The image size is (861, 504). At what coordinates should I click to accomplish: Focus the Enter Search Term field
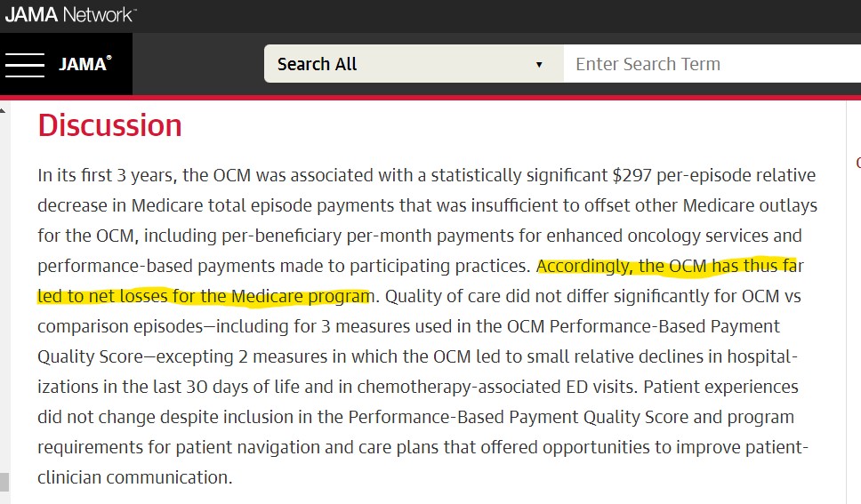712,64
